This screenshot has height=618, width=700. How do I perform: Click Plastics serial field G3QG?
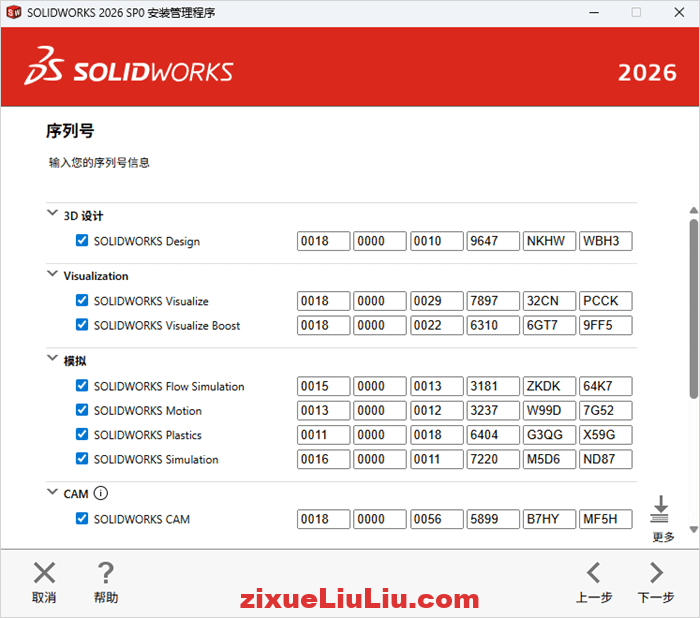tap(549, 435)
